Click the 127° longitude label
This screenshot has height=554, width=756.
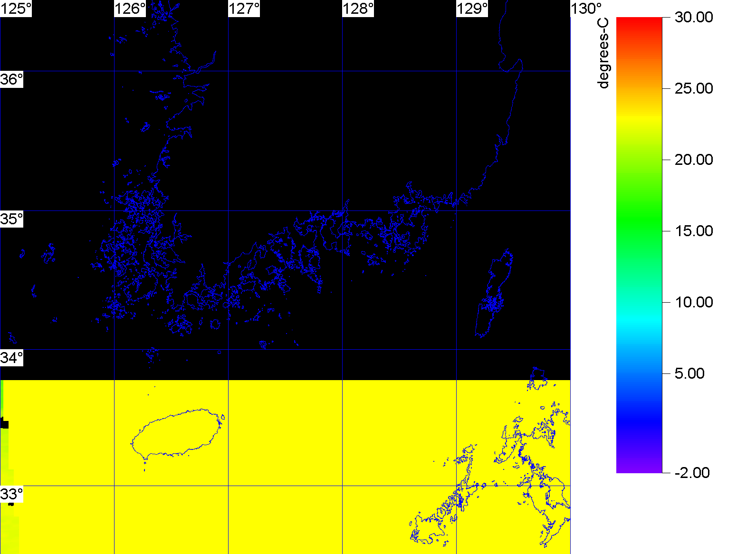244,9
